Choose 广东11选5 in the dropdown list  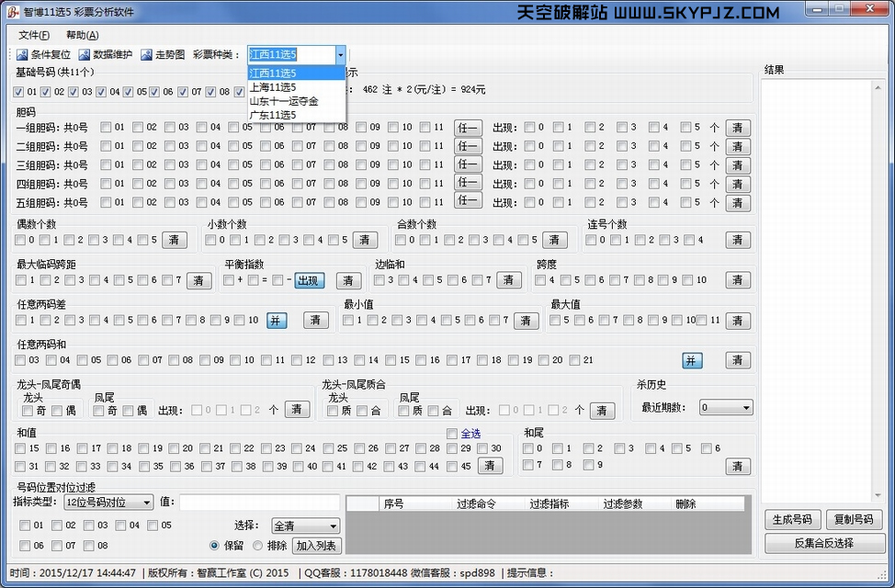272,115
